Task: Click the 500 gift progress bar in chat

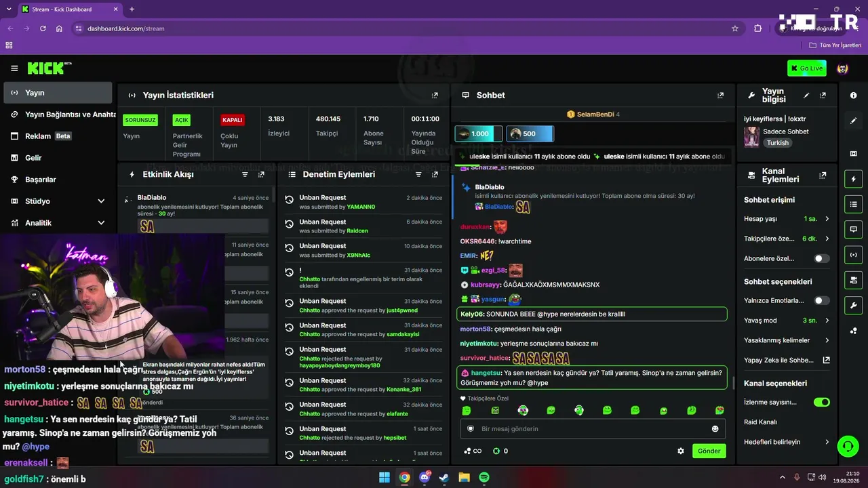Action: click(x=530, y=134)
